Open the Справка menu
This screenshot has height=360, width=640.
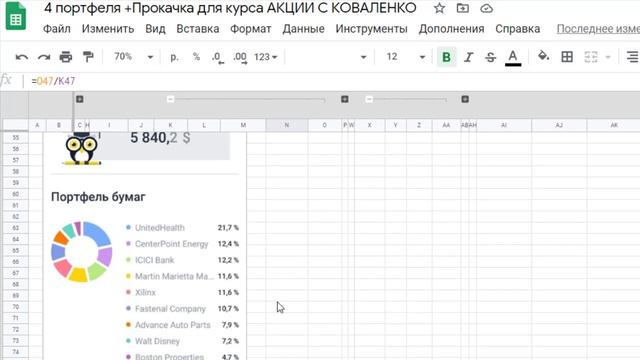[x=518, y=29]
